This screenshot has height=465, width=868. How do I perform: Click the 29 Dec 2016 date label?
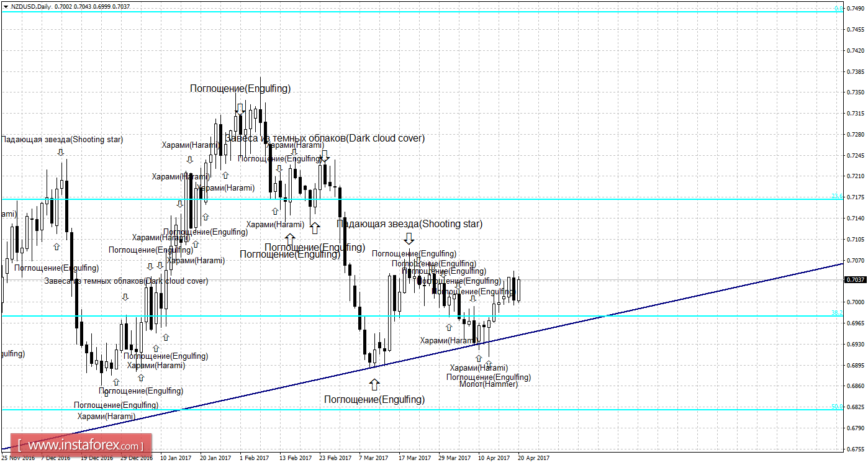(136, 458)
